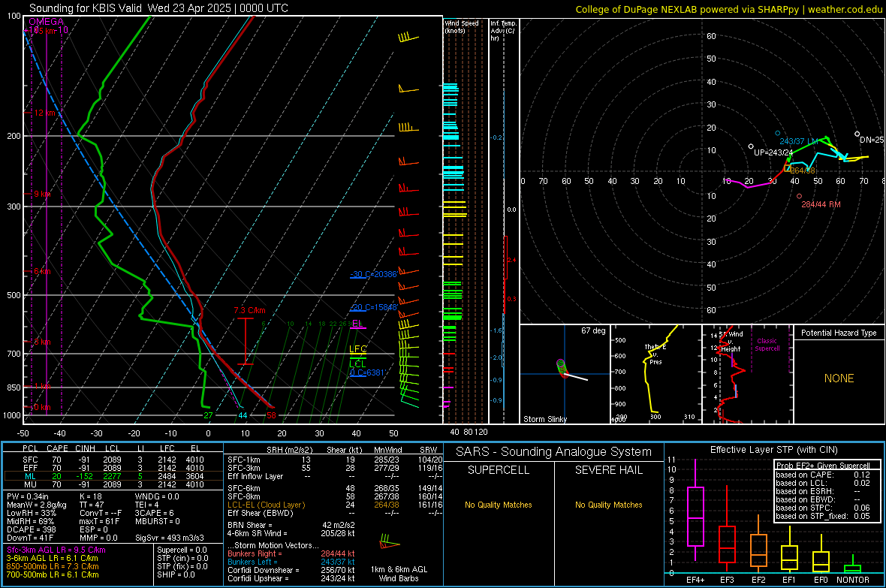Click the 67 deg slinky tilt value
The width and height of the screenshot is (886, 588).
point(593,330)
